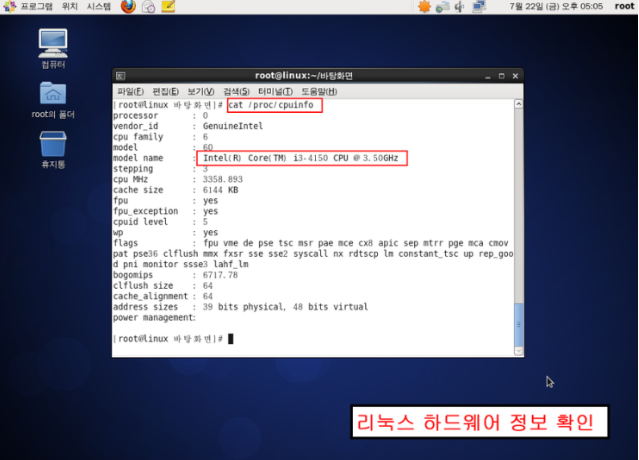Image resolution: width=639 pixels, height=460 pixels.
Task: Click the terminal scrollbar down arrow
Action: point(518,350)
